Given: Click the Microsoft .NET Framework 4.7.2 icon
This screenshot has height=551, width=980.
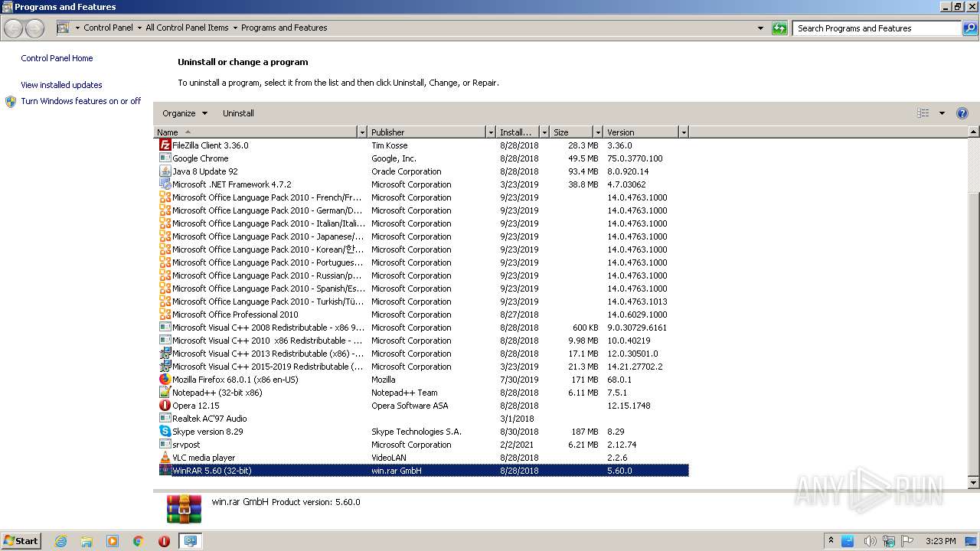Looking at the screenshot, I should tap(165, 184).
